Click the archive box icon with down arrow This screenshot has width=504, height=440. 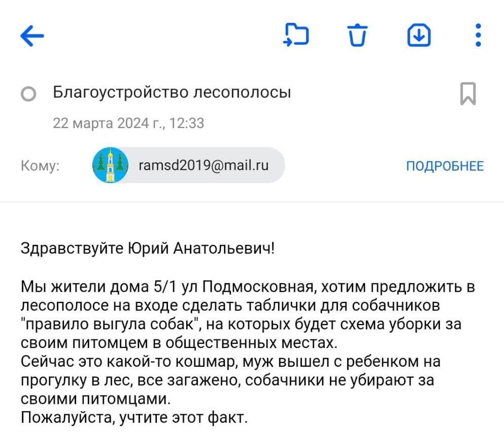click(x=419, y=35)
